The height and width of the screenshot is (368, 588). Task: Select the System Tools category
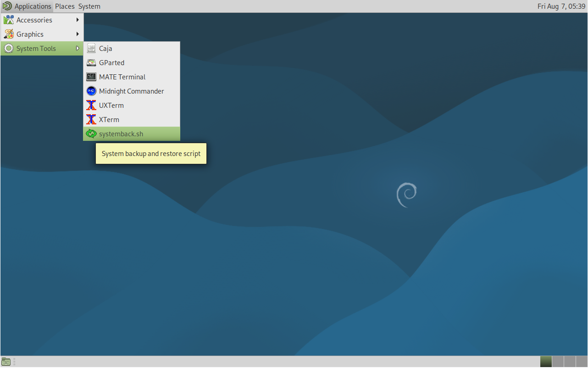[x=42, y=49]
